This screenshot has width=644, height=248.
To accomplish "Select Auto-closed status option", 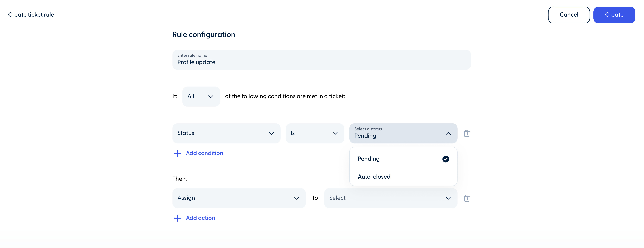I will pos(374,176).
